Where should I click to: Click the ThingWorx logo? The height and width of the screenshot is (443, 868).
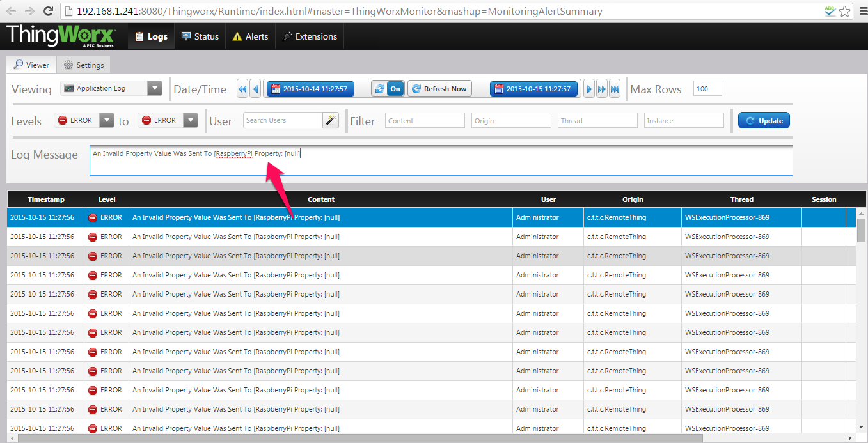point(61,36)
